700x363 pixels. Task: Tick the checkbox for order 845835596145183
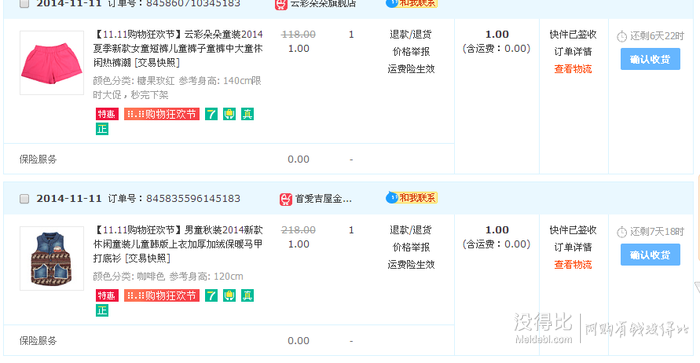(x=25, y=199)
